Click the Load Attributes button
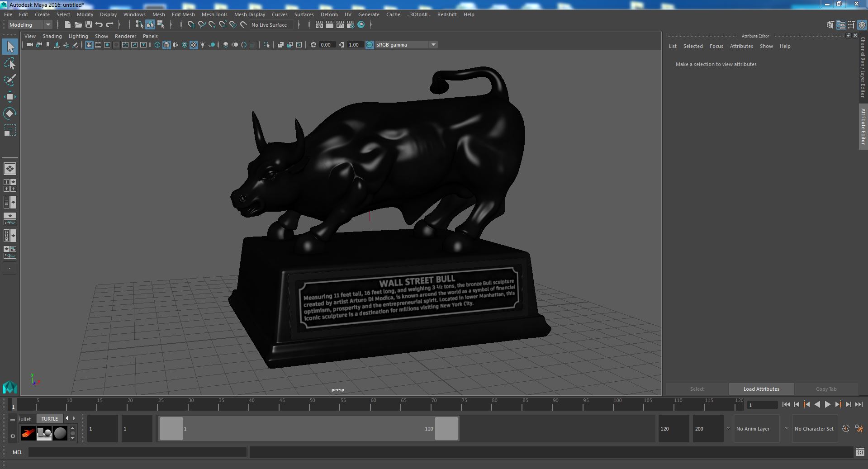This screenshot has width=868, height=469. pyautogui.click(x=761, y=389)
